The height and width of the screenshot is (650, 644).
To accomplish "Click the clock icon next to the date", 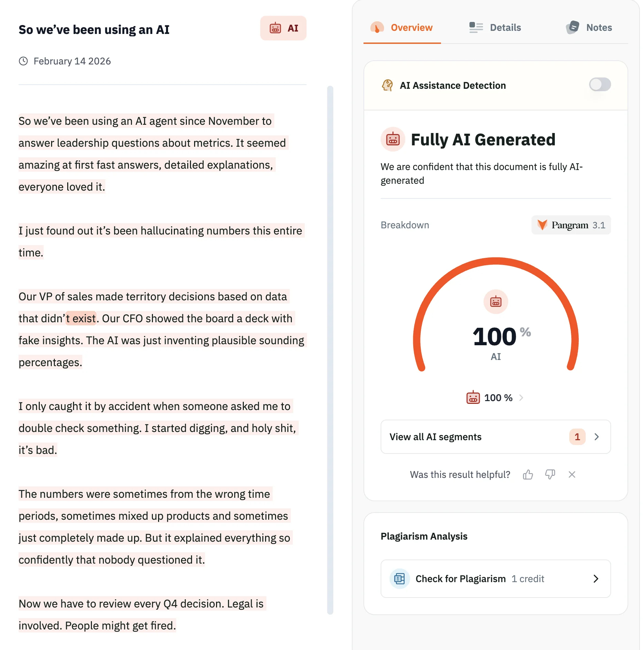I will 23,61.
